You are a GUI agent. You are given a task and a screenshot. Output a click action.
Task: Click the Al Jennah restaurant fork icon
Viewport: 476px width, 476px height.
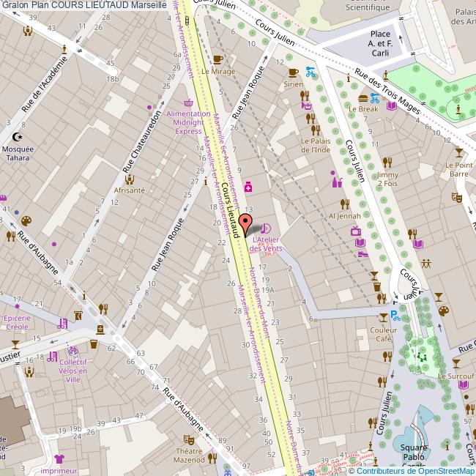345,204
